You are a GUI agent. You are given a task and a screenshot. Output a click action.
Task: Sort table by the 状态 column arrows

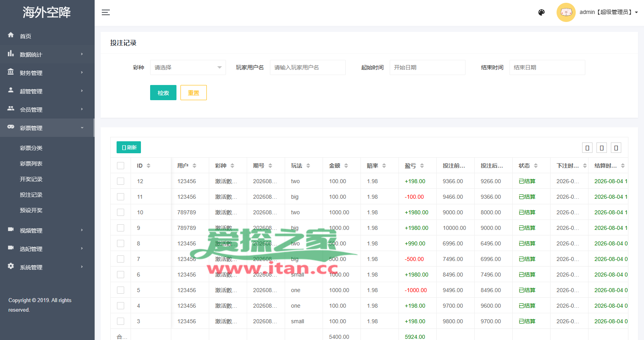[x=536, y=166]
